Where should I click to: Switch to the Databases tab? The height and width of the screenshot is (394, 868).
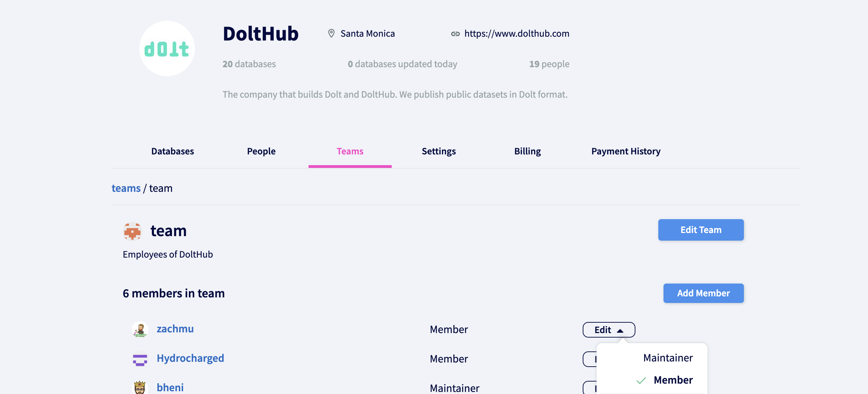click(x=172, y=151)
